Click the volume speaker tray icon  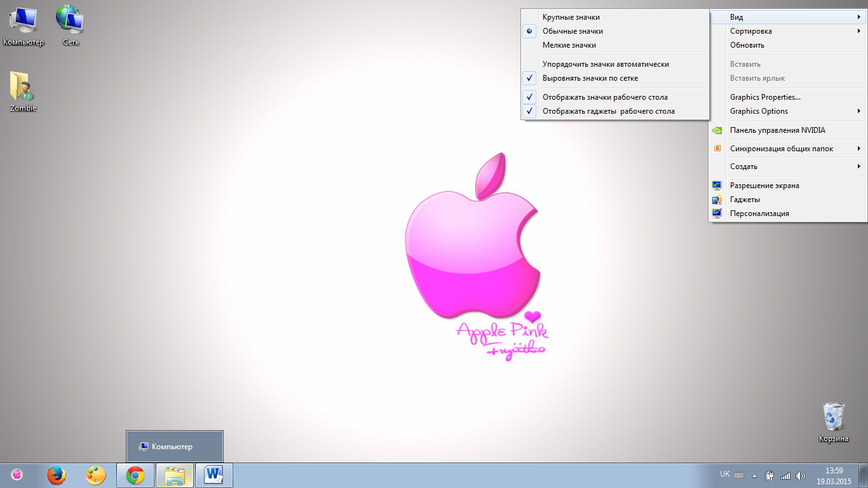tap(801, 475)
